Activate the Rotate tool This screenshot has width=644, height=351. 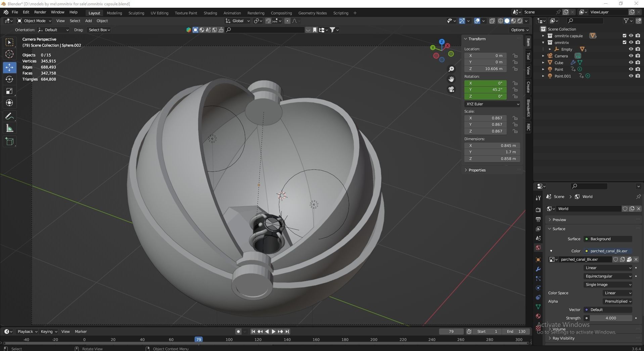point(9,79)
